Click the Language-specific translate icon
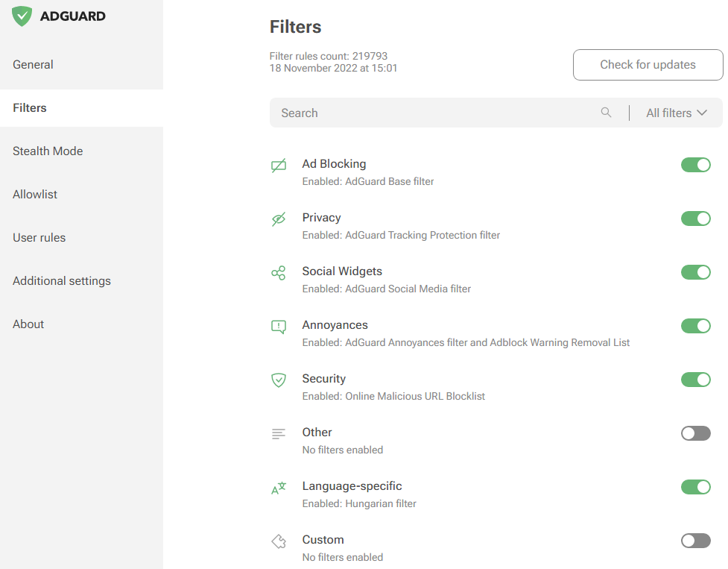This screenshot has height=569, width=728. [279, 488]
